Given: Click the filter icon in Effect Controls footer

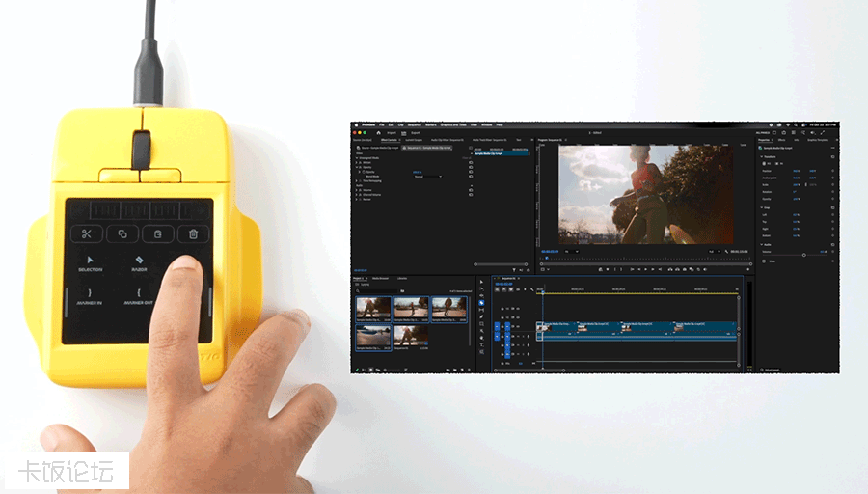Looking at the screenshot, I should click(x=514, y=270).
